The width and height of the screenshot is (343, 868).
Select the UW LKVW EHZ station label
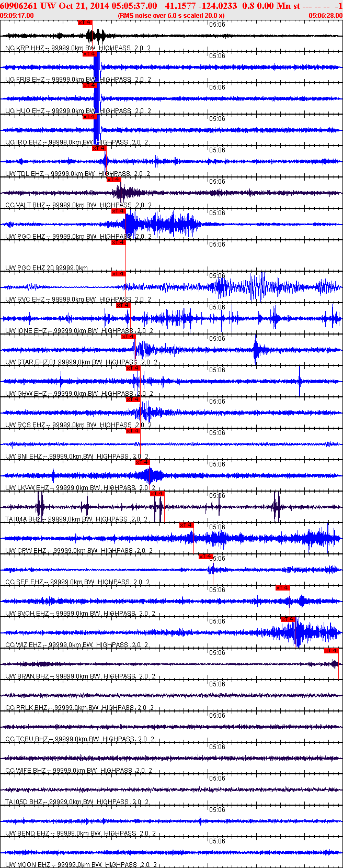[80, 488]
